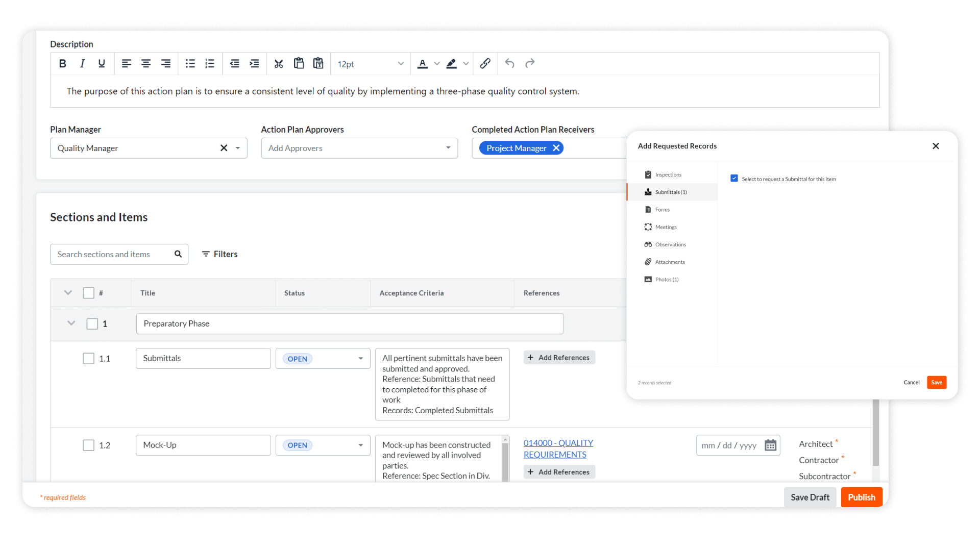Select Forms in the records list
This screenshot has width=980, height=551.
(x=672, y=210)
